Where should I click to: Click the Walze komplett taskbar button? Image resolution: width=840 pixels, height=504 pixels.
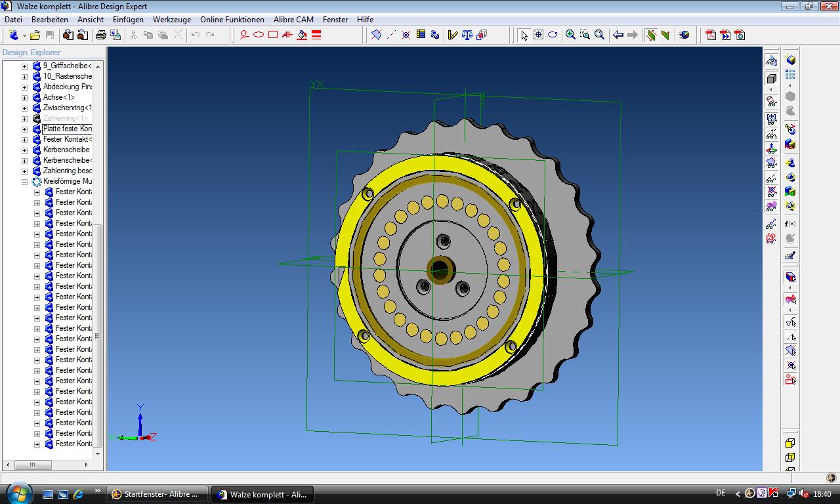(x=262, y=494)
